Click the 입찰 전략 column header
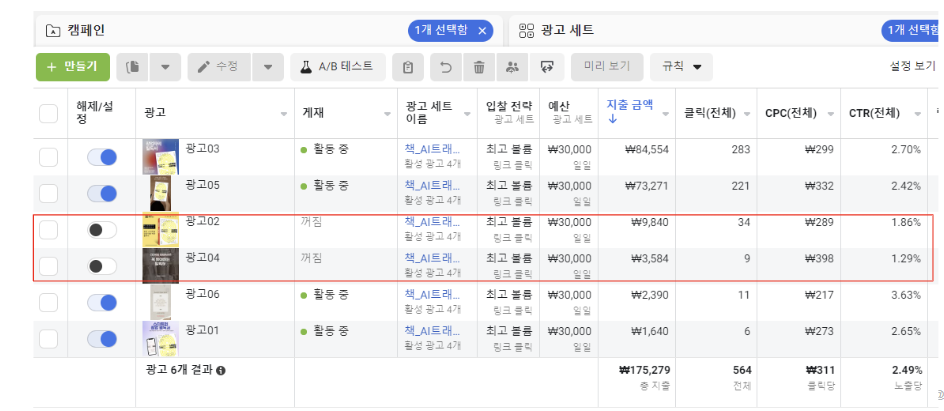This screenshot has width=944, height=411. 509,107
